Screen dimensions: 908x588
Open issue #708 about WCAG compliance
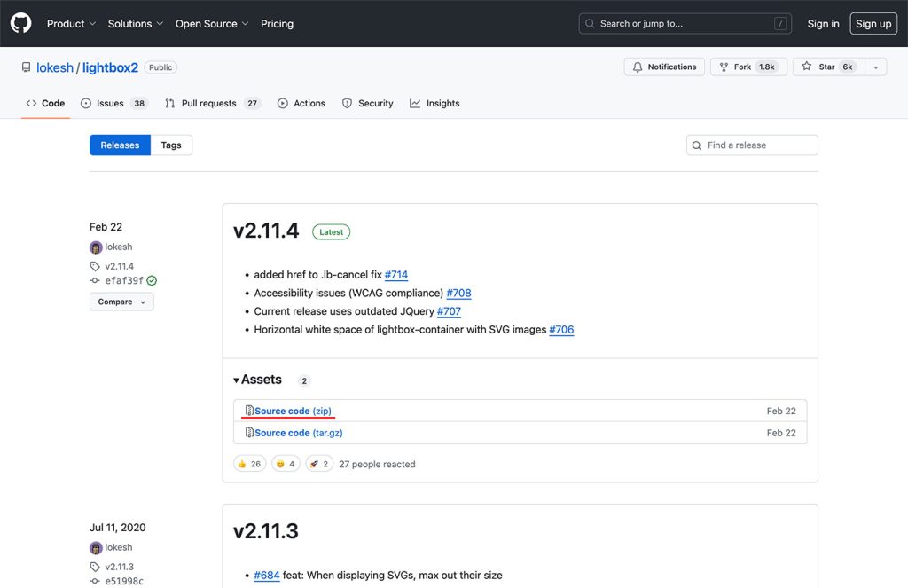coord(459,293)
